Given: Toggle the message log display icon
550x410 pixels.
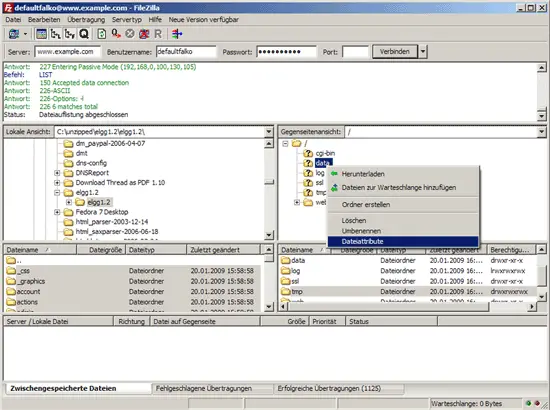Looking at the screenshot, I should point(41,34).
